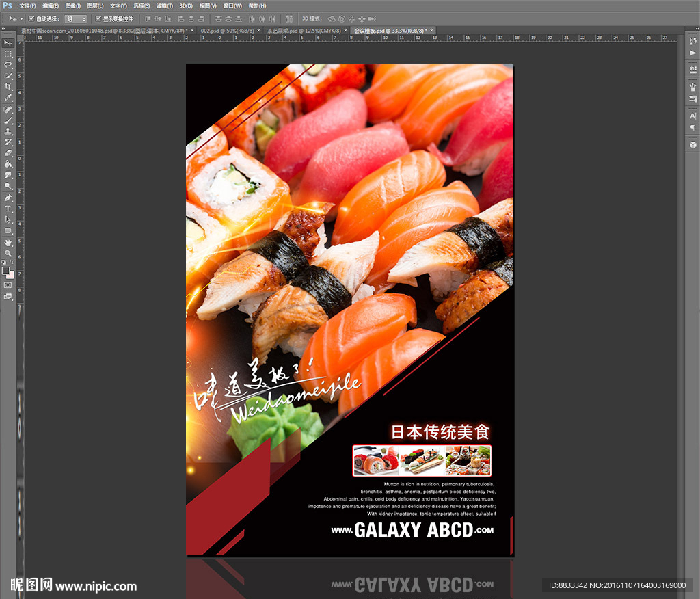Open the Brush panel icon
The width and height of the screenshot is (700, 599).
click(692, 88)
